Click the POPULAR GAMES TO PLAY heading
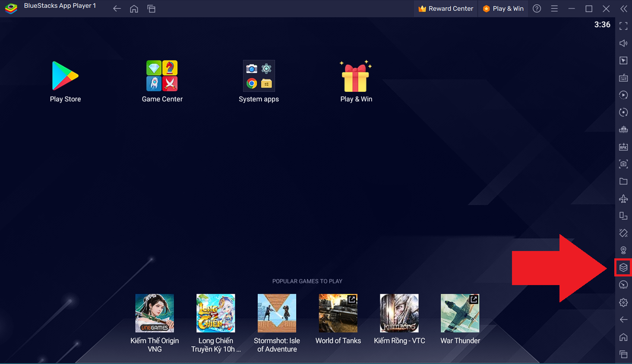This screenshot has width=632, height=364. click(x=307, y=281)
